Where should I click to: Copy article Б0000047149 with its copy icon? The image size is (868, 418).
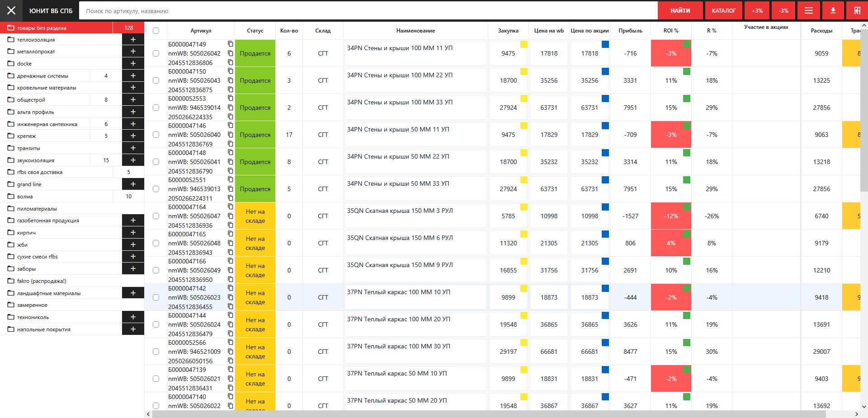230,44
